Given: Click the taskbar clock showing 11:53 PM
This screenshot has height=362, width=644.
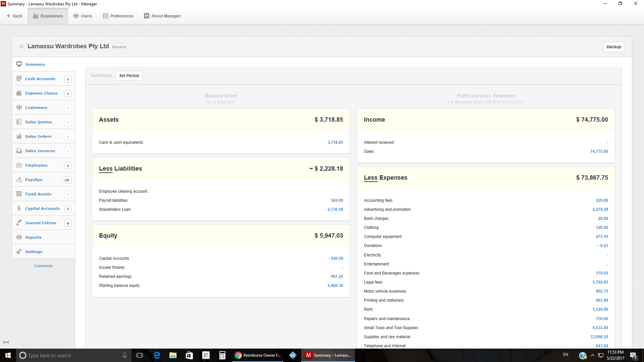Looking at the screenshot, I should (615, 355).
